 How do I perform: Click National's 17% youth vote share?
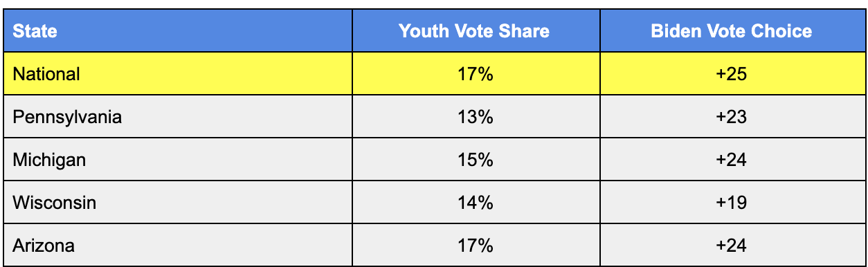pos(475,73)
